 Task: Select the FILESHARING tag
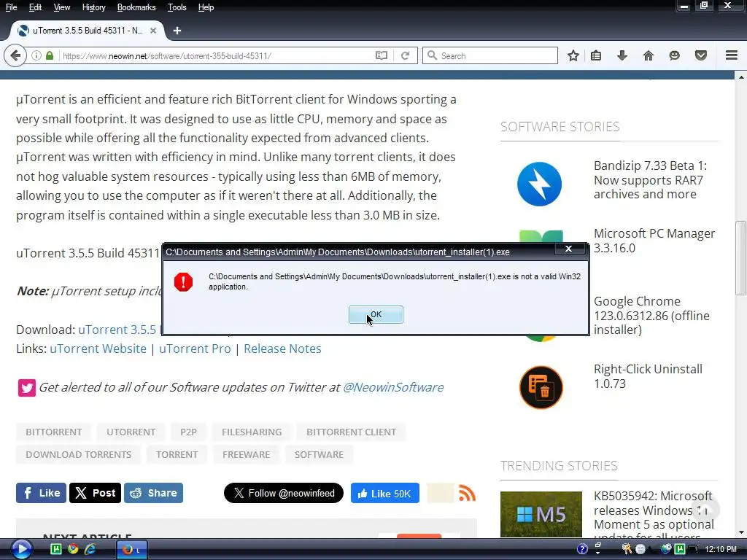click(x=252, y=432)
